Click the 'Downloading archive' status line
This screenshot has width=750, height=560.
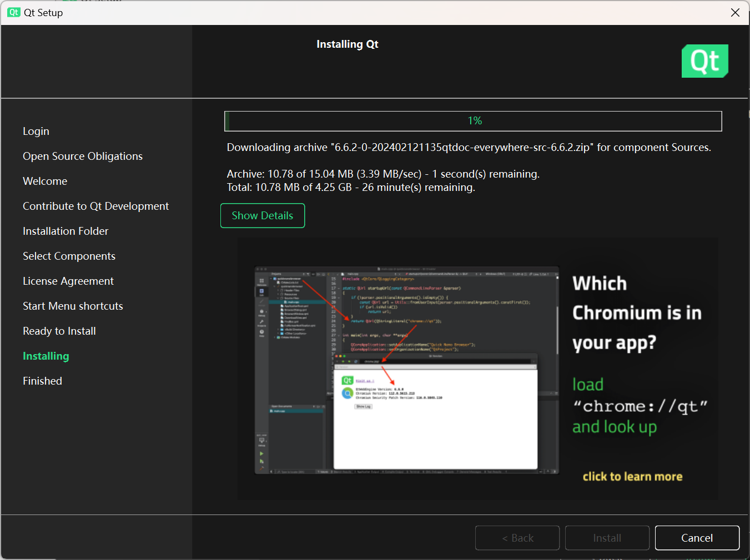pos(469,148)
